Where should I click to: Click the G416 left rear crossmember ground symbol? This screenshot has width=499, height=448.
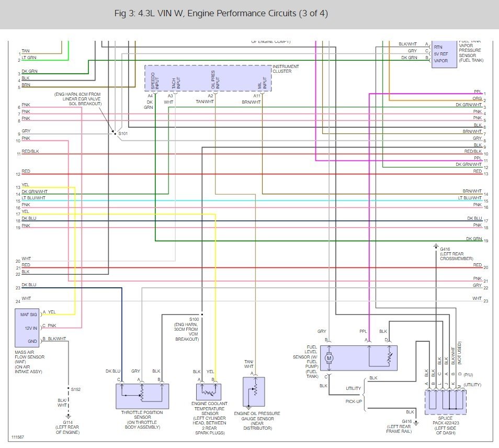pos(436,246)
